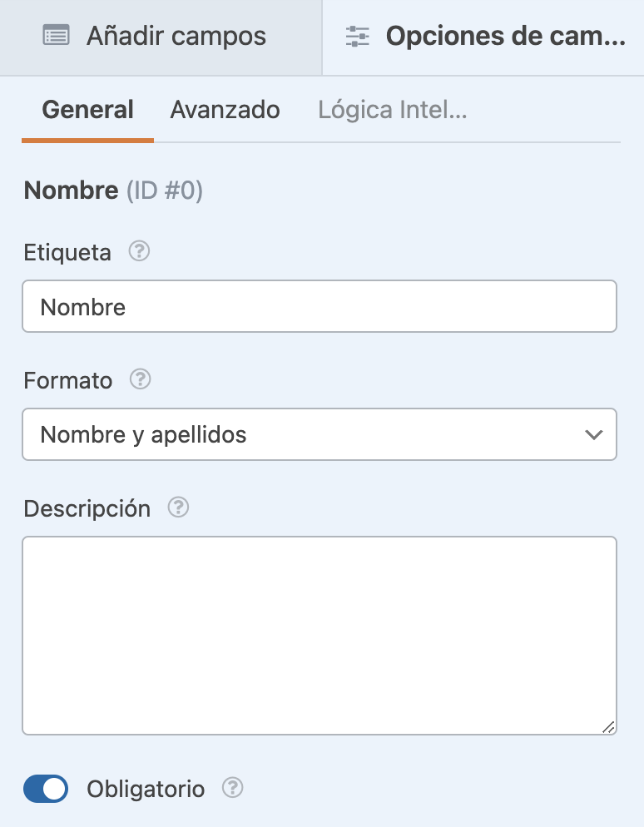Select the General sub-tab
The width and height of the screenshot is (644, 827).
pyautogui.click(x=87, y=110)
